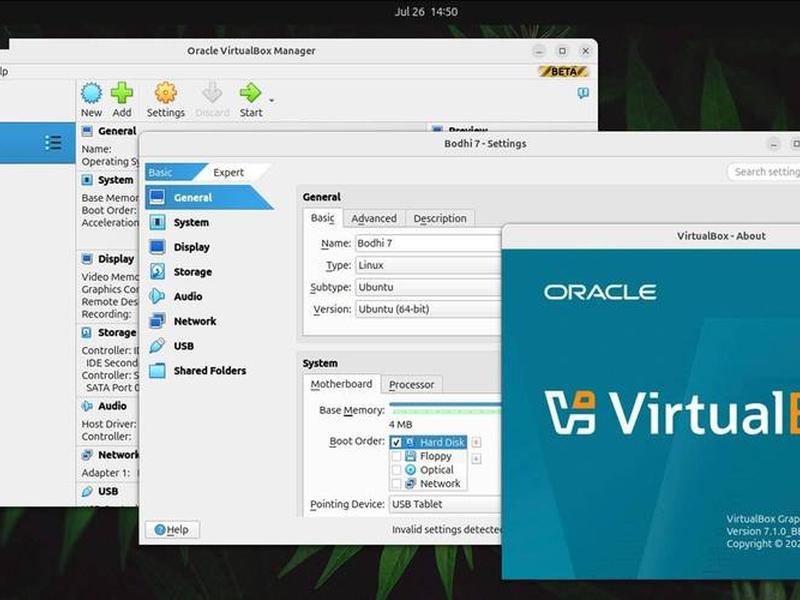800x600 pixels.
Task: Open the Type dropdown showing Linux
Action: coord(429,265)
